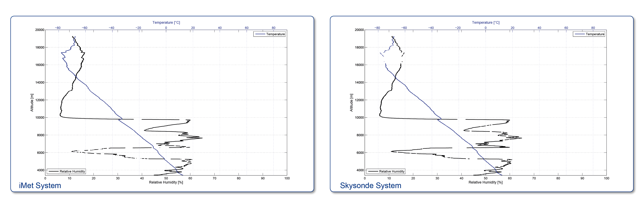
Task: Click the Skysonde System panel title
Action: tap(370, 186)
